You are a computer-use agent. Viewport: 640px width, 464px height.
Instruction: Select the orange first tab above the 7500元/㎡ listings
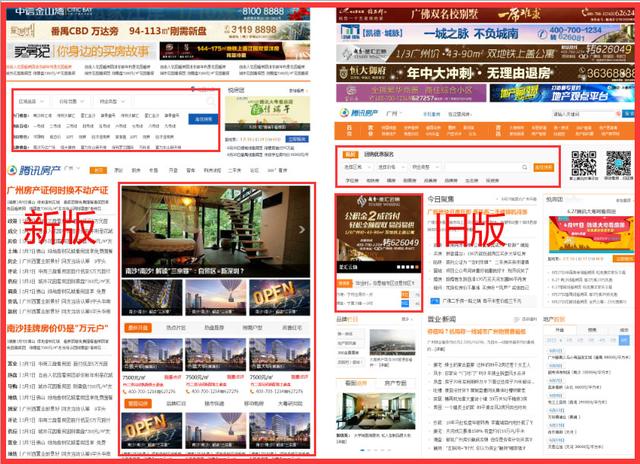pyautogui.click(x=138, y=328)
